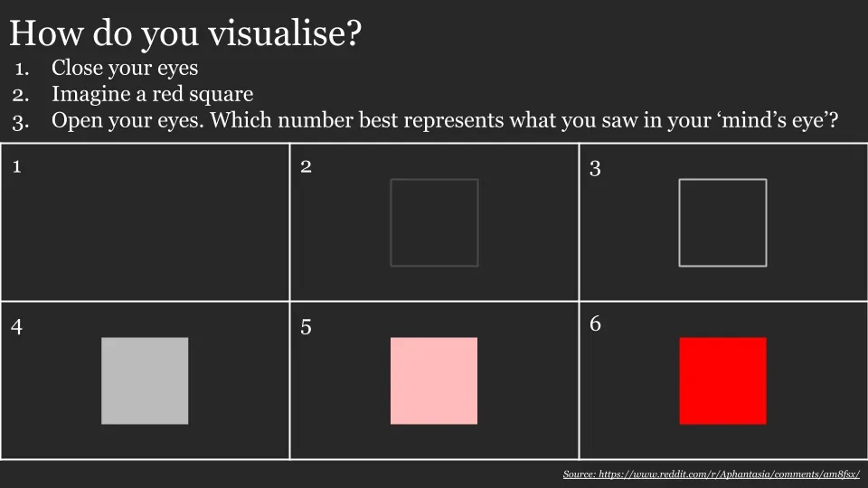Click the grid cell label "5"

click(307, 327)
